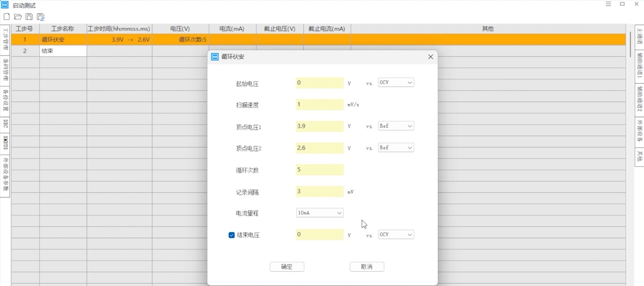Click the icon on the 循环伏安 dialog titlebar
Viewport: 644px width, 286px height.
tap(215, 56)
